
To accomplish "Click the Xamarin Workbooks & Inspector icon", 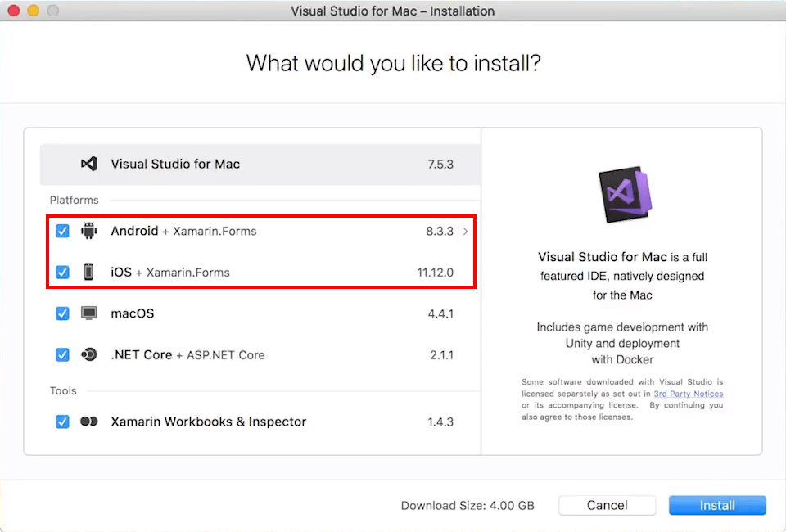I will tap(88, 422).
